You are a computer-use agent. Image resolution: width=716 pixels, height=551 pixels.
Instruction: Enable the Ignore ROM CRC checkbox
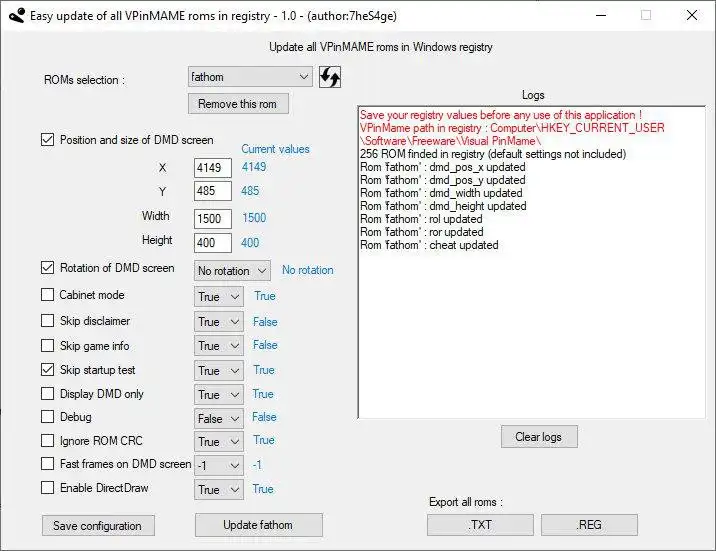click(47, 441)
